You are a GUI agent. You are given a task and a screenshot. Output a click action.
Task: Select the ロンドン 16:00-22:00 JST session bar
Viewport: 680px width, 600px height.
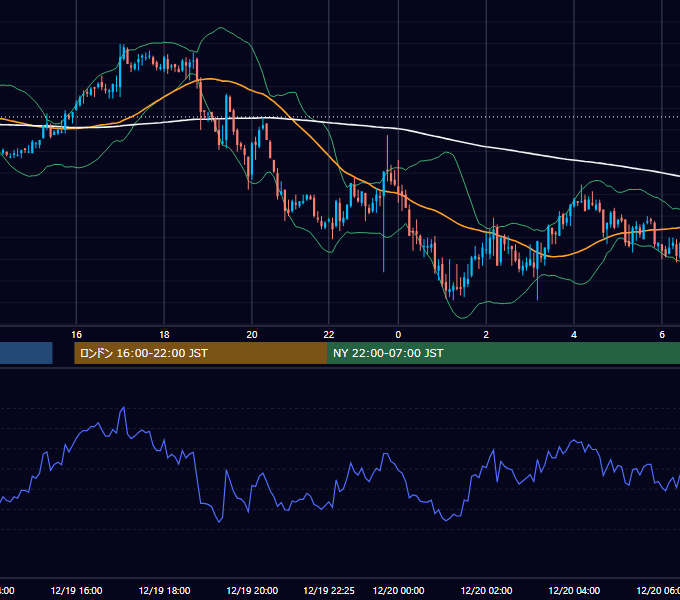[x=200, y=353]
